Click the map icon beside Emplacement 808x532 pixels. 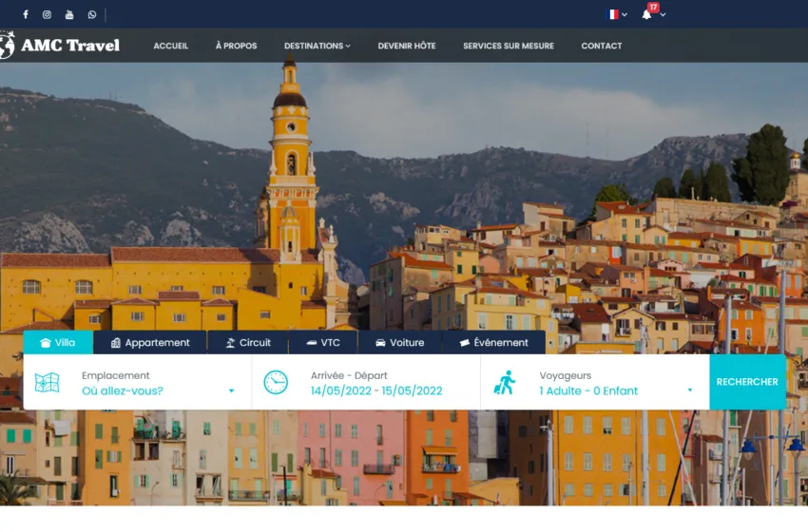[48, 382]
